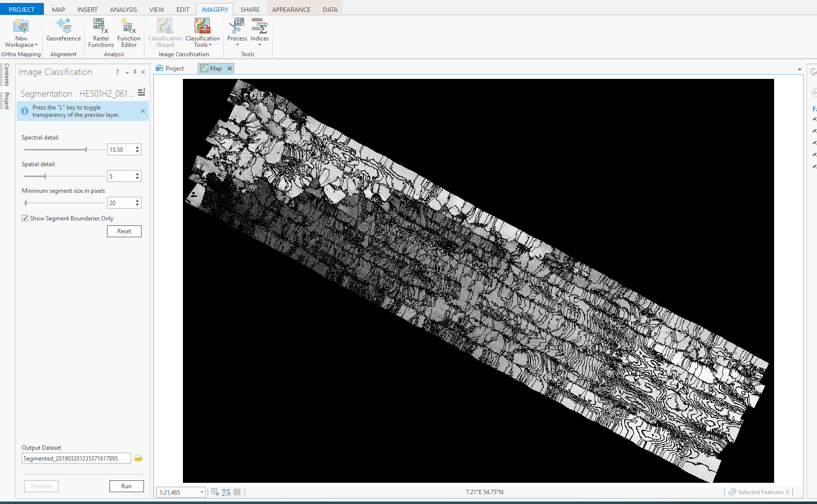Click the Spatial detail value field
Viewport: 817px width, 504px height.
[121, 176]
